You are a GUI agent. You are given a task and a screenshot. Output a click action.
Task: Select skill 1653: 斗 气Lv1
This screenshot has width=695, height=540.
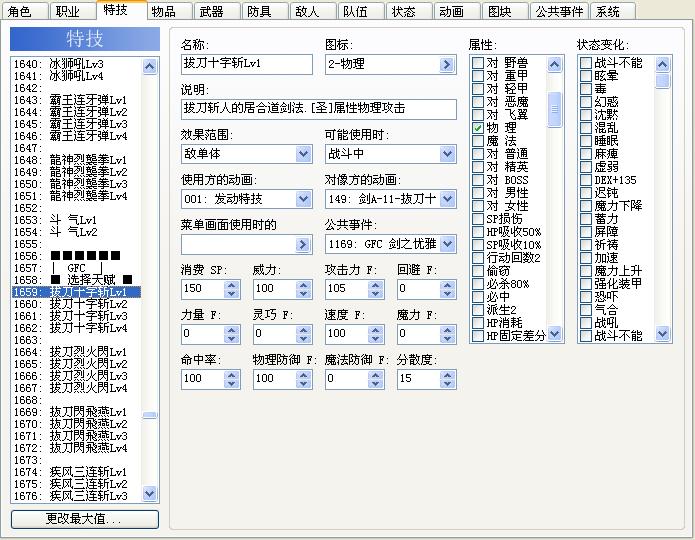coord(76,220)
